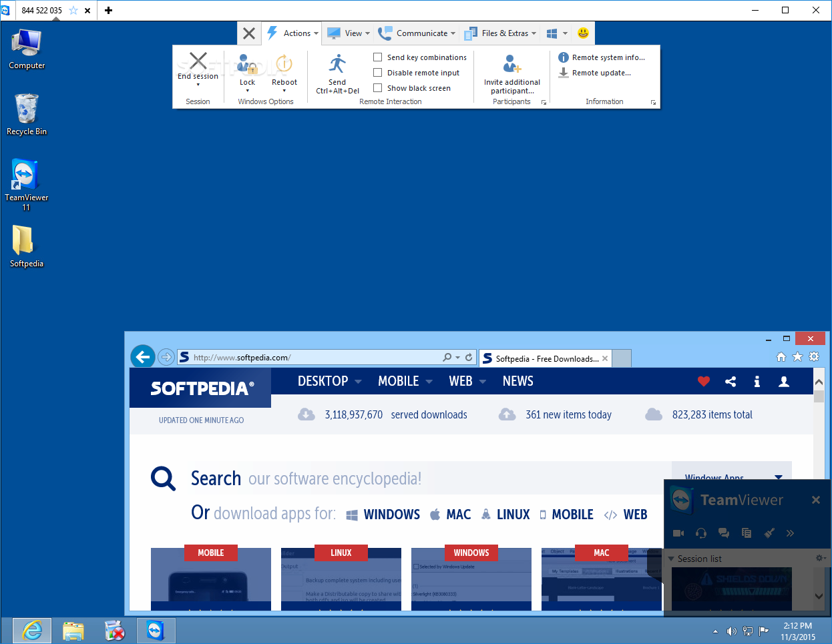Expand MOBILE menu in Softpedia navigation bar
Viewport: 832px width, 644px height.
(405, 381)
